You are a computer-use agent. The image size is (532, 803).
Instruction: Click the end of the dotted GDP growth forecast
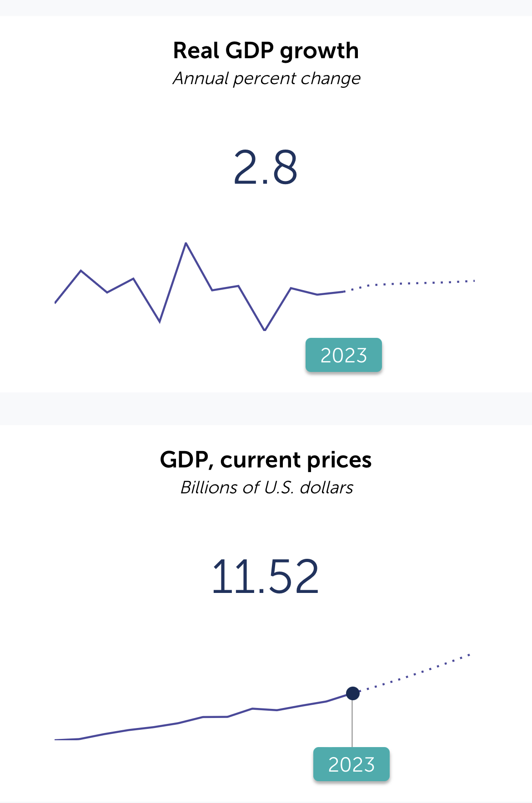474,281
